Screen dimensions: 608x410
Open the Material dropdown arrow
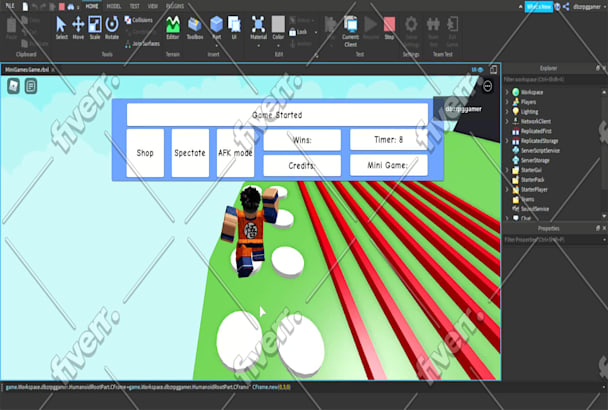tap(258, 45)
